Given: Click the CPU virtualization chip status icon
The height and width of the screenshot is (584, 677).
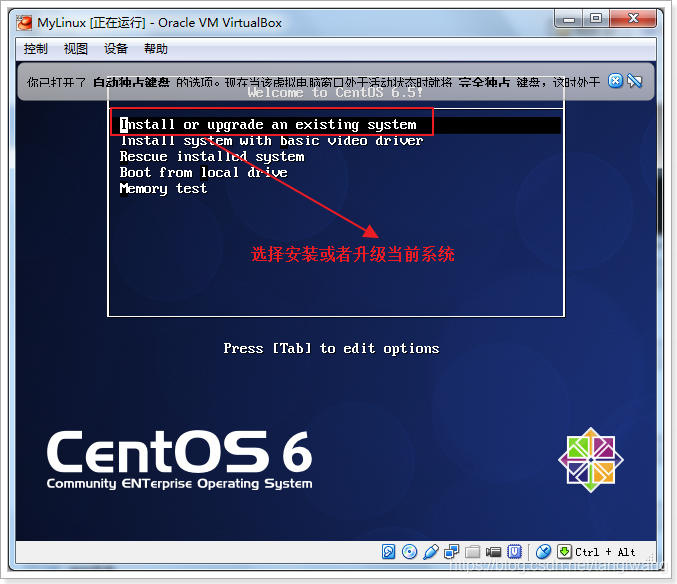Looking at the screenshot, I should pyautogui.click(x=514, y=552).
